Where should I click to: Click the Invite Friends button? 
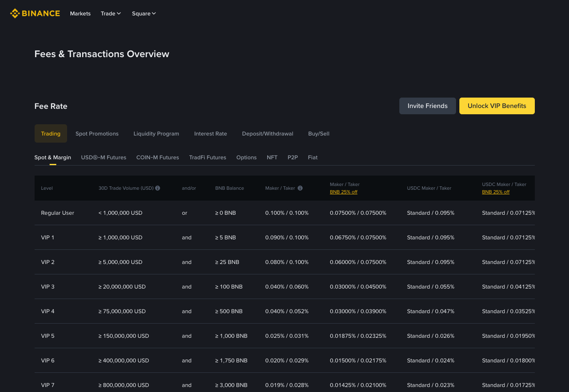(428, 106)
